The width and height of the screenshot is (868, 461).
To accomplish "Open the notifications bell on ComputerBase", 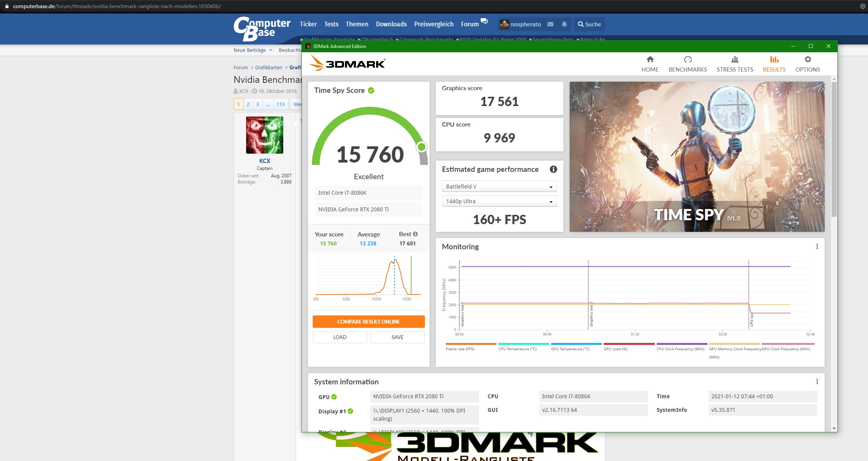I will [564, 24].
